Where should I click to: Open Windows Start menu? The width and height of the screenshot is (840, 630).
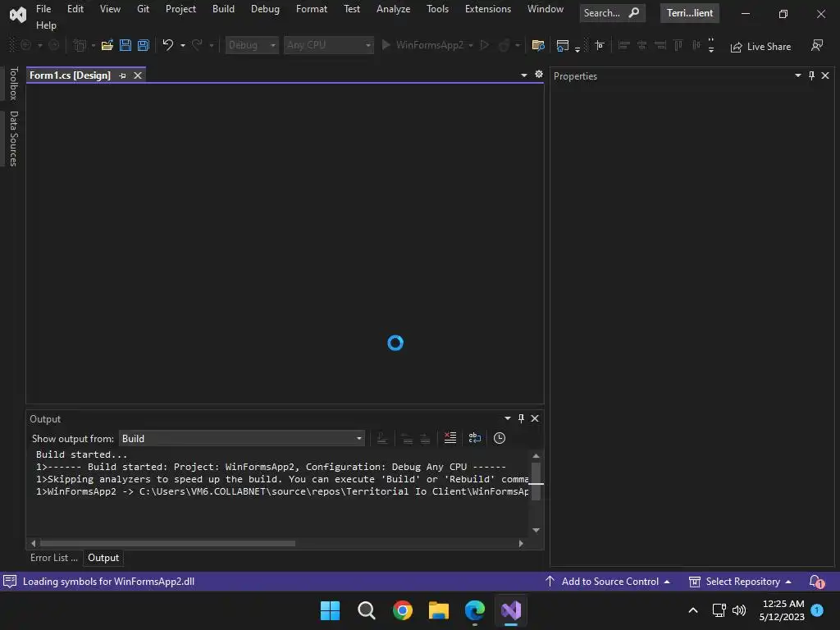click(x=330, y=610)
